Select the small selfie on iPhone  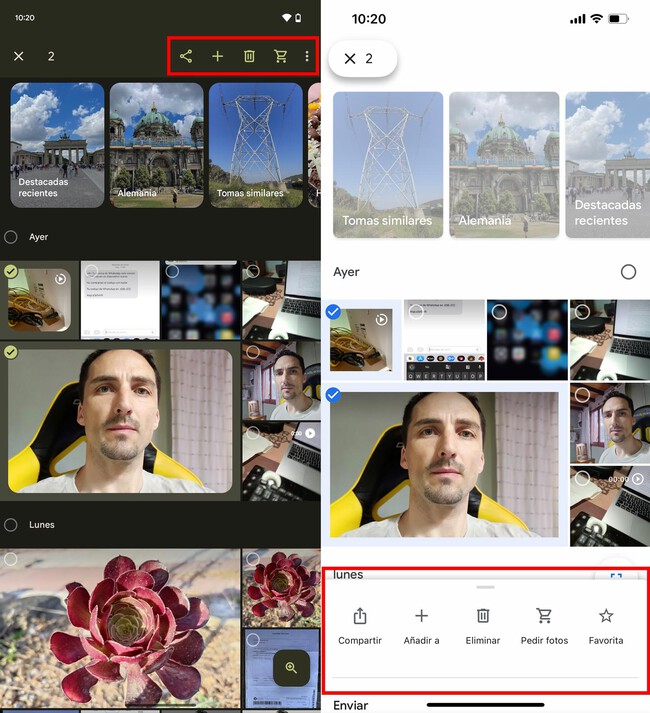[x=582, y=395]
